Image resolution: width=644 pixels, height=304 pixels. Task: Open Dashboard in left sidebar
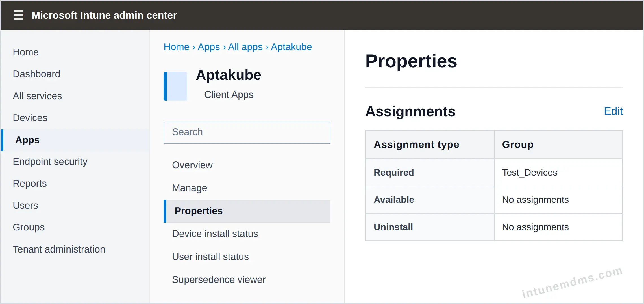coord(36,74)
